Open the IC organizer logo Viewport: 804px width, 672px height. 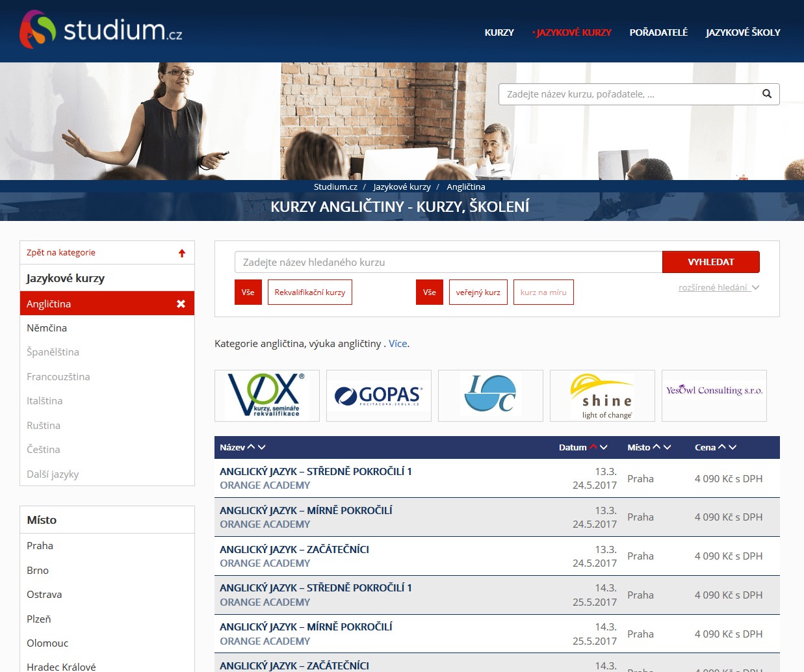pyautogui.click(x=491, y=396)
